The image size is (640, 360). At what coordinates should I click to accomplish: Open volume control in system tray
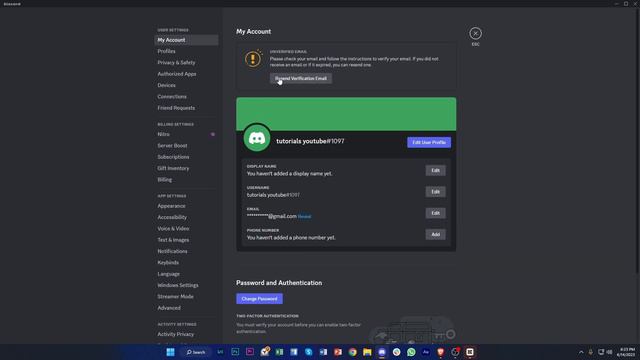(x=609, y=352)
